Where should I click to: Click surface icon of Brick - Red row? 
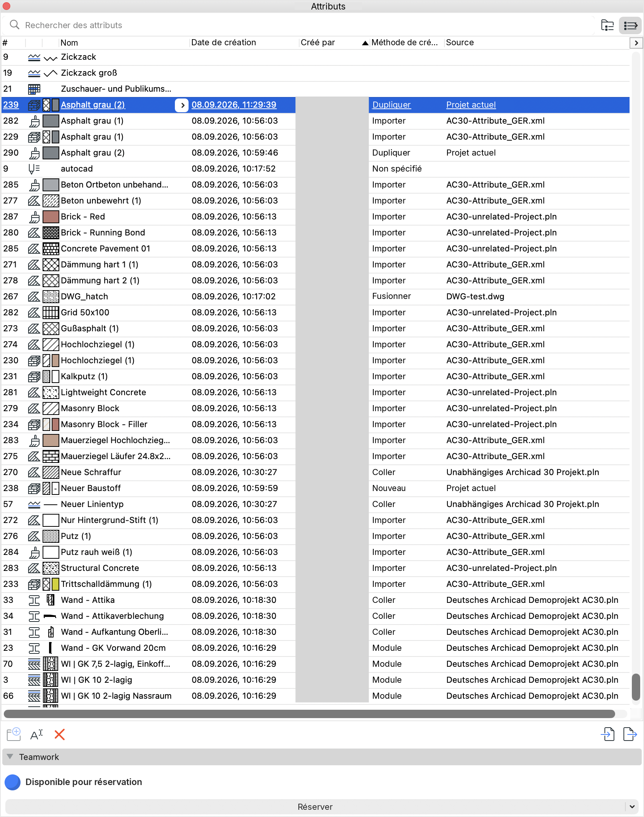click(34, 217)
